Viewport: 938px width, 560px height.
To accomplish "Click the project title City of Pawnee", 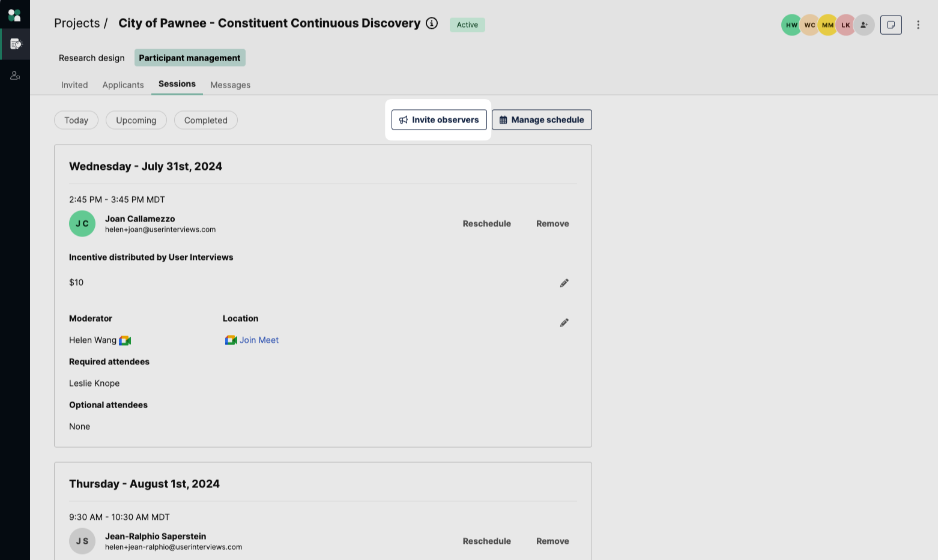I will tap(269, 23).
